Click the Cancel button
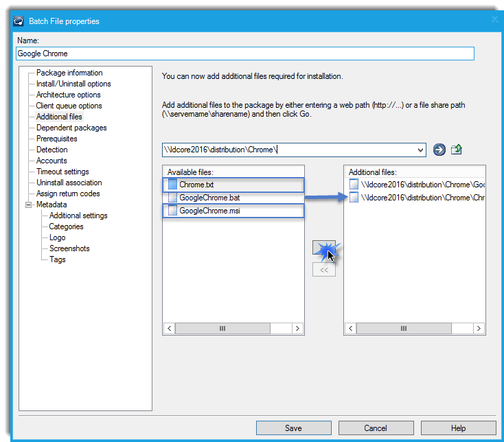The image size is (504, 442). click(376, 428)
